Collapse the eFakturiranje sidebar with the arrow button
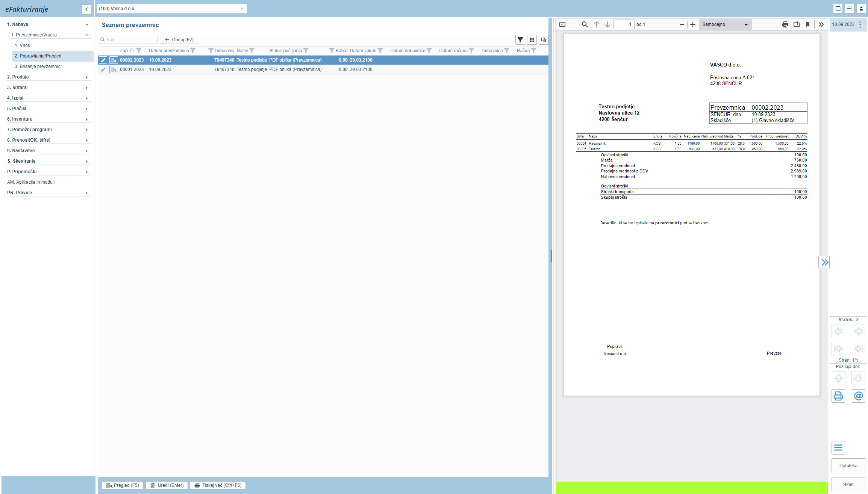Viewport: 868px width, 494px height. click(86, 9)
